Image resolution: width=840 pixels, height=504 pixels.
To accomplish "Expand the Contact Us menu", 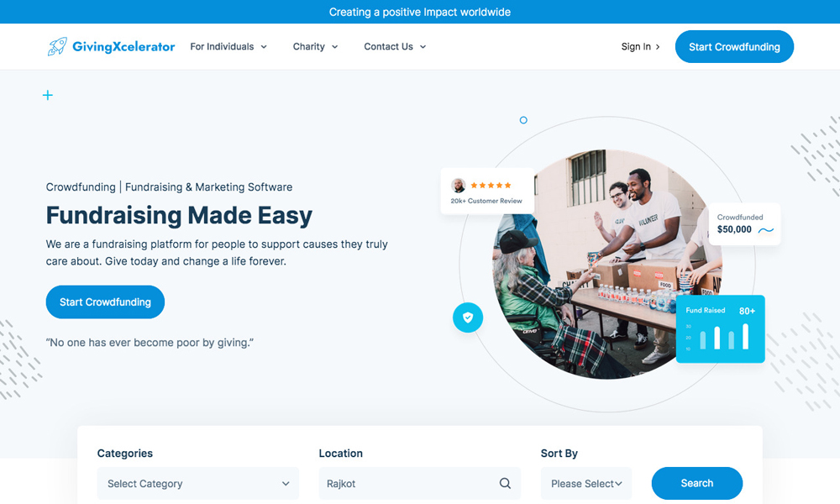I will [x=395, y=47].
